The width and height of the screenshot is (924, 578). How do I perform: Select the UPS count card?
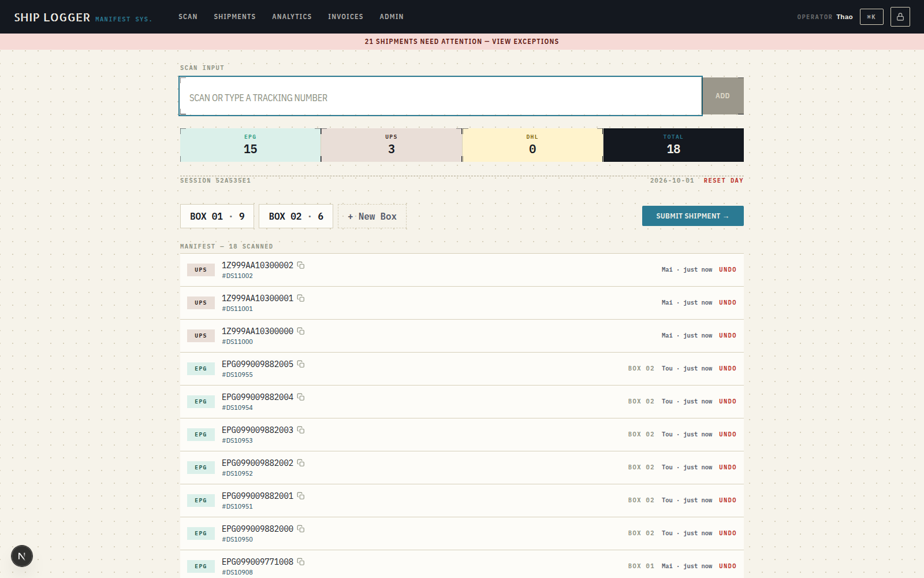click(x=392, y=145)
